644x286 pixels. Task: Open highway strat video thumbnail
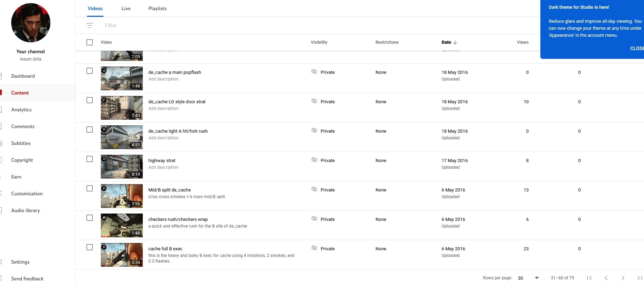click(x=122, y=167)
